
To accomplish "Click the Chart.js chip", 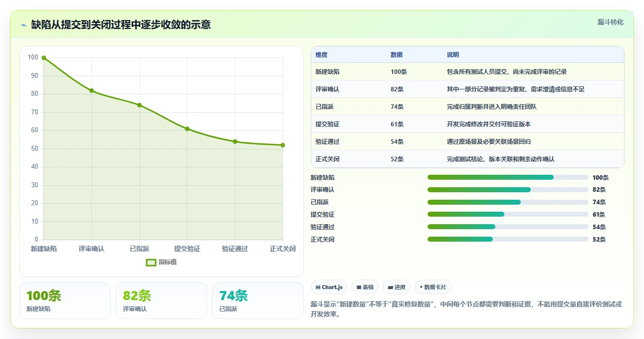I will (x=329, y=287).
